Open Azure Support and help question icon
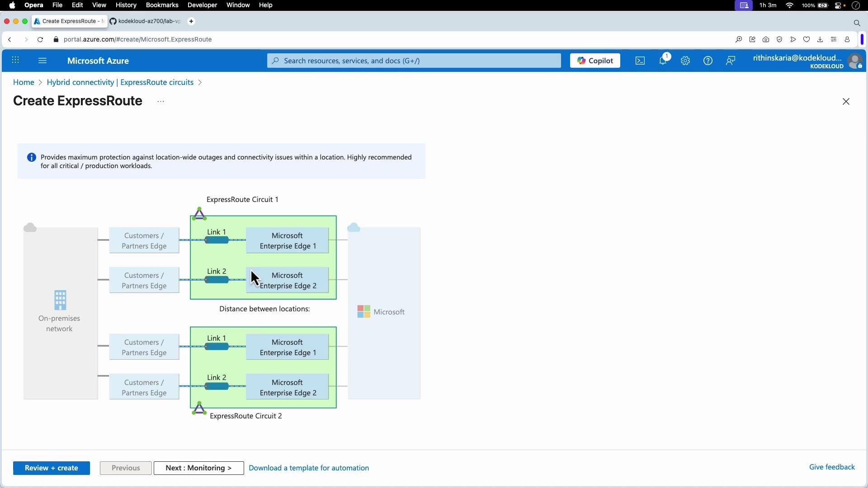This screenshot has height=488, width=868. coord(708,61)
